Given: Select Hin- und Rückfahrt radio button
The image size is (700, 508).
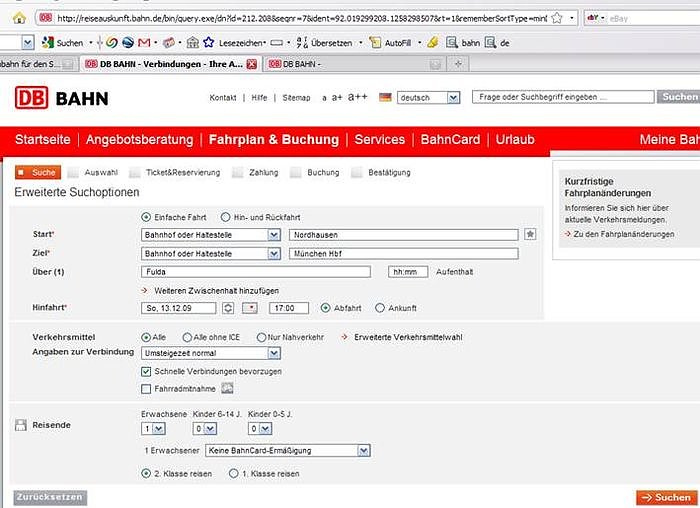Looking at the screenshot, I should 225,216.
